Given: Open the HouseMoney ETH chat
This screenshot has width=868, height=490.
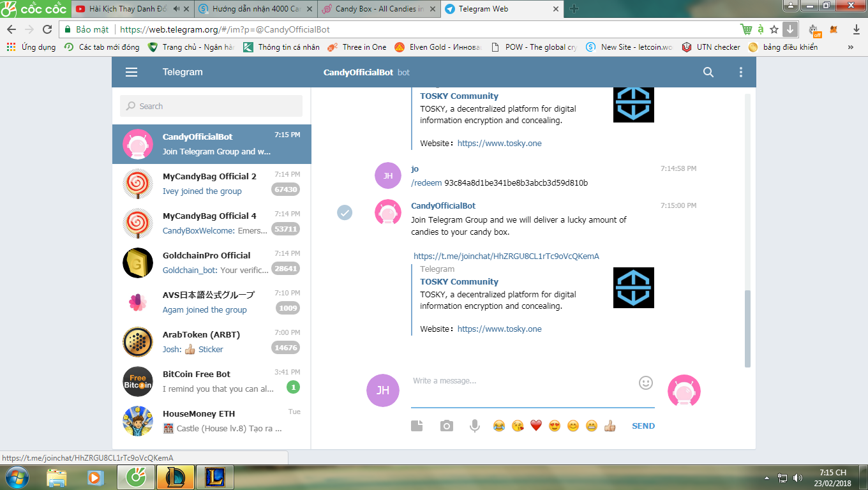Looking at the screenshot, I should tap(212, 421).
